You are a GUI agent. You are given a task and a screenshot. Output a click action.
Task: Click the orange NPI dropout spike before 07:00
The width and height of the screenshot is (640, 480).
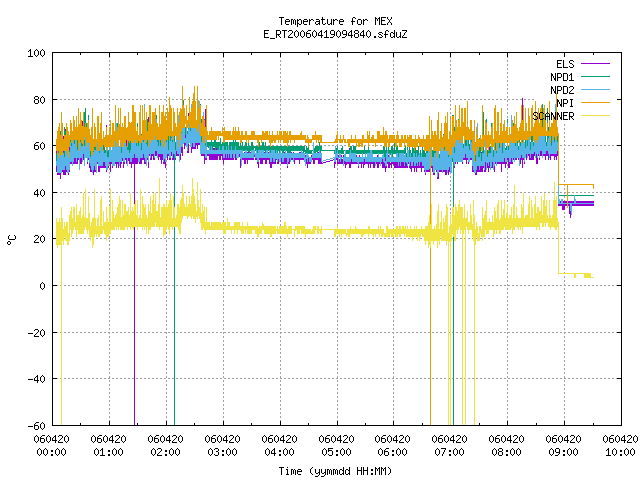click(430, 290)
